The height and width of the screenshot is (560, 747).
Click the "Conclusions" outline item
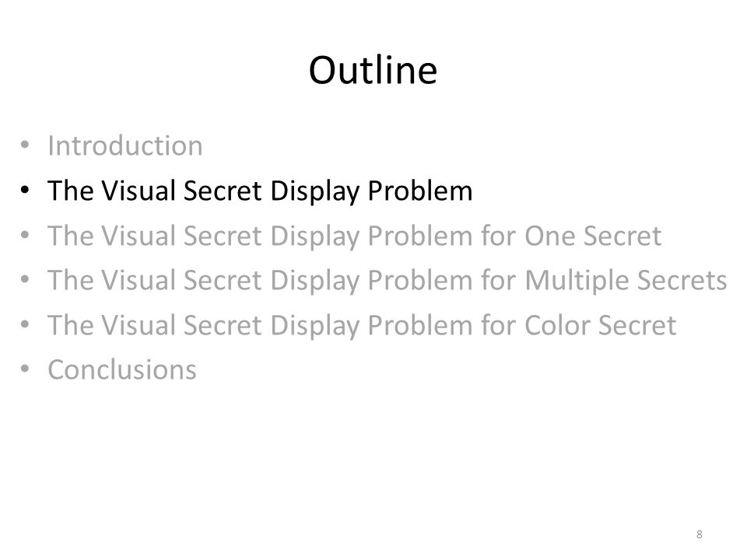122,369
